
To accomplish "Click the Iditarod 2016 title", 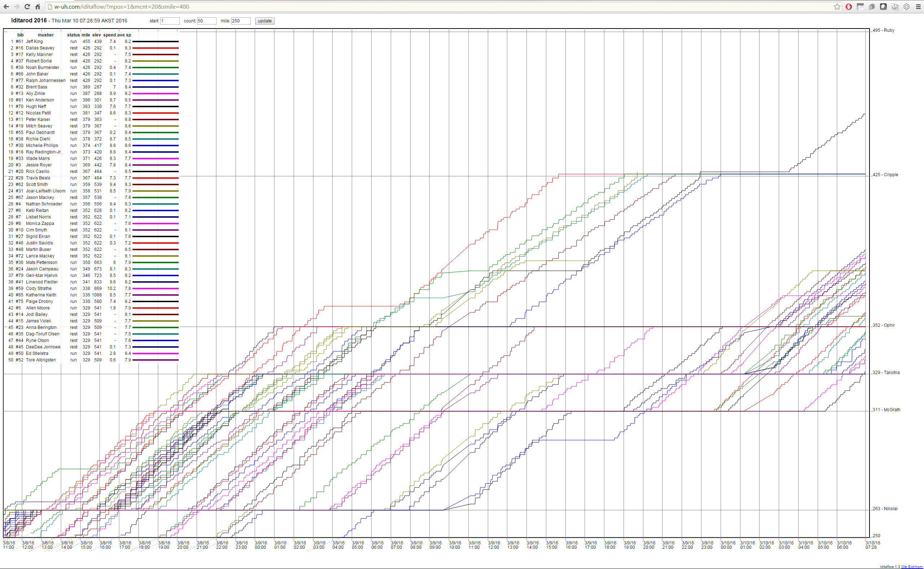I will [x=29, y=20].
